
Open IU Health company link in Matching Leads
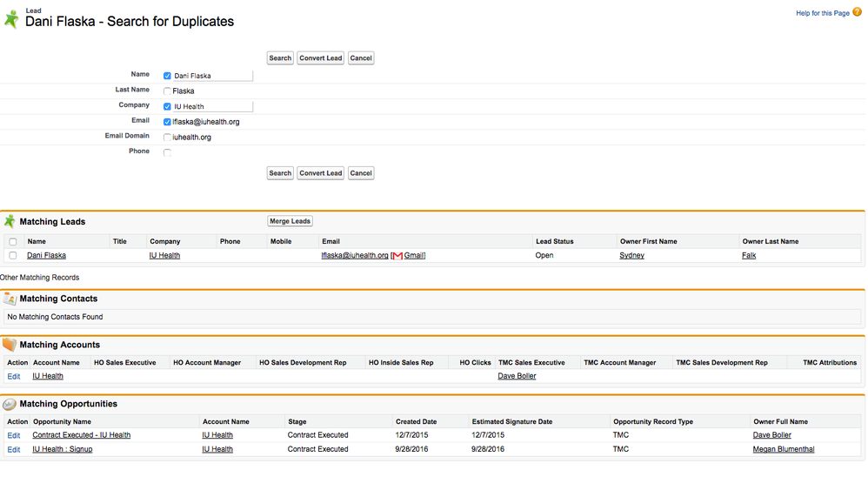(164, 255)
